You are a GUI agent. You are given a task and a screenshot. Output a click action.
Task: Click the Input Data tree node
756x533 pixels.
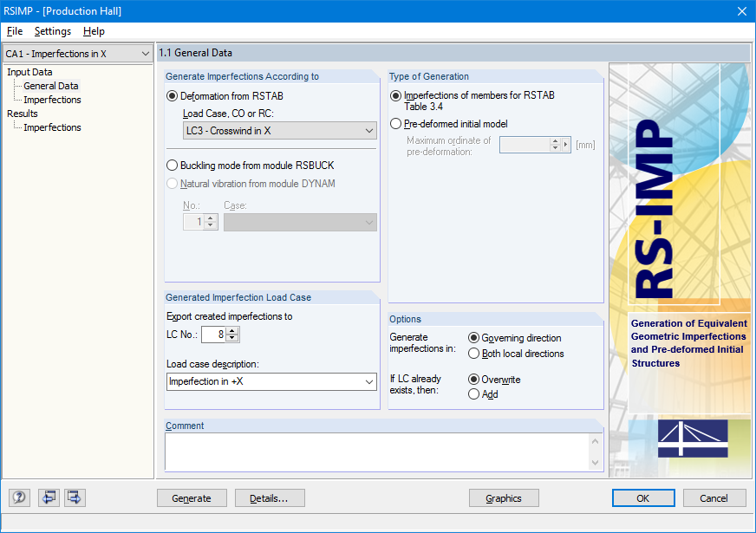click(x=29, y=72)
